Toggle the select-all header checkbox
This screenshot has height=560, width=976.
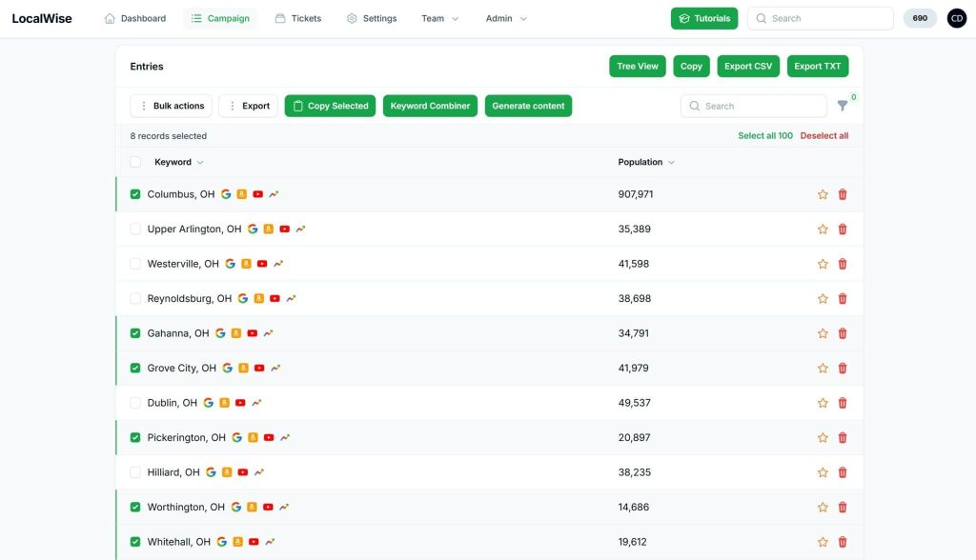(x=135, y=162)
